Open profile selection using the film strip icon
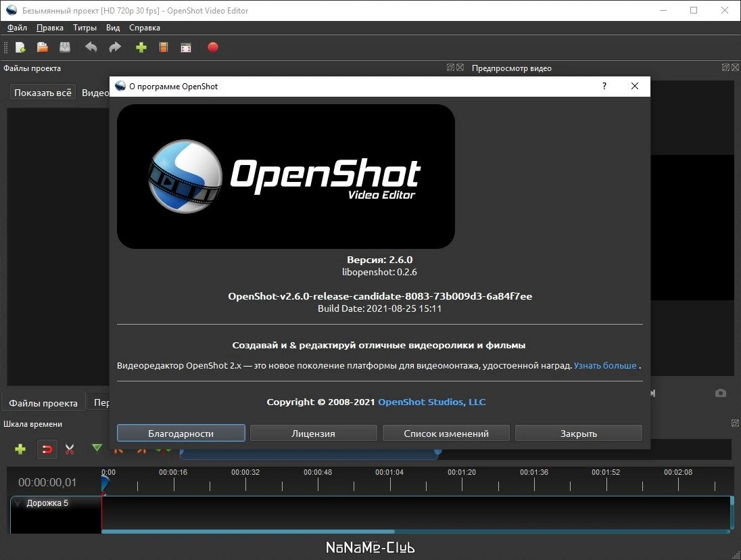741x560 pixels. (x=164, y=47)
